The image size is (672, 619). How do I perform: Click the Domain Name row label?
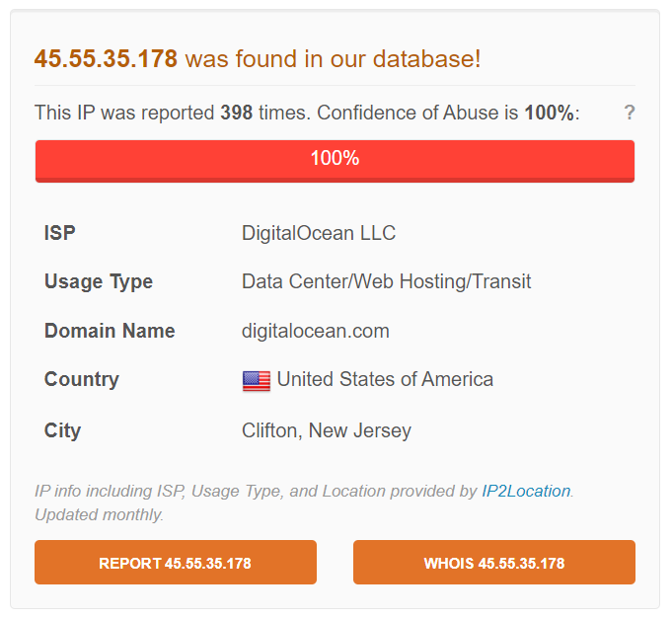pyautogui.click(x=110, y=331)
